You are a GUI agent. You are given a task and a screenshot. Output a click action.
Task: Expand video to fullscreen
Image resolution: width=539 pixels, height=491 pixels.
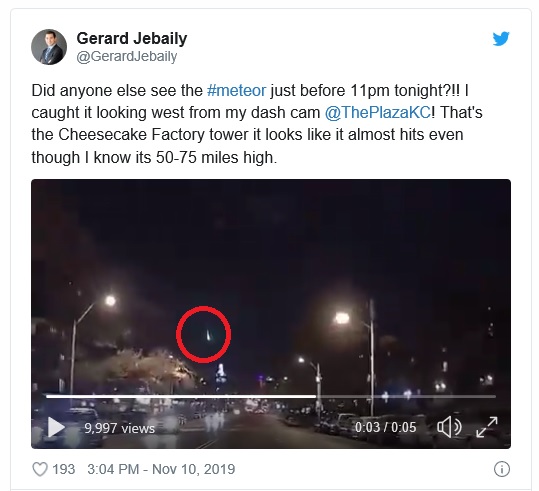(487, 427)
